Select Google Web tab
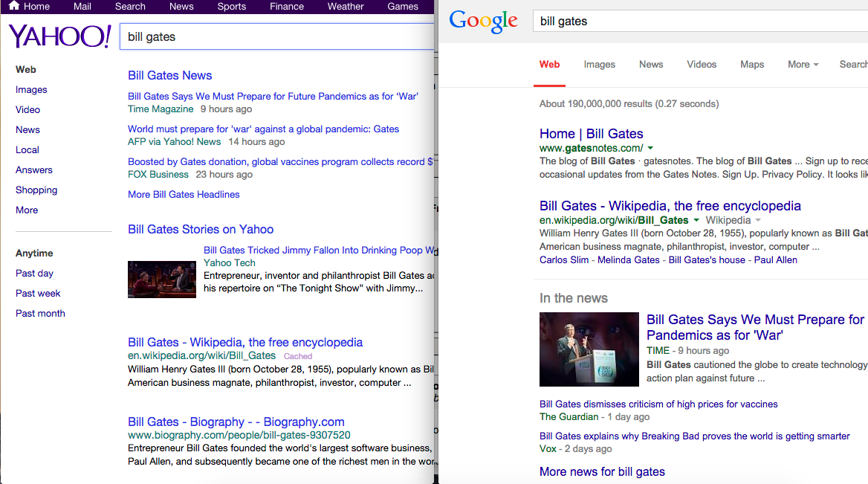Screen dimensions: 868x484 (x=549, y=64)
